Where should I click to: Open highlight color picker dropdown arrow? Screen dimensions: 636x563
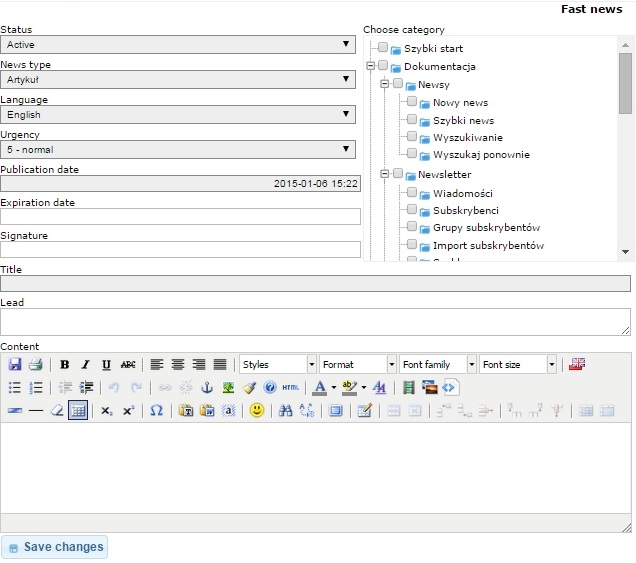(x=363, y=387)
